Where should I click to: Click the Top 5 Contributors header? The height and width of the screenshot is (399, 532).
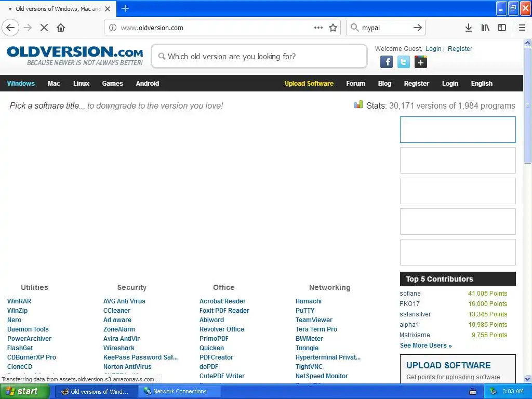click(x=458, y=279)
